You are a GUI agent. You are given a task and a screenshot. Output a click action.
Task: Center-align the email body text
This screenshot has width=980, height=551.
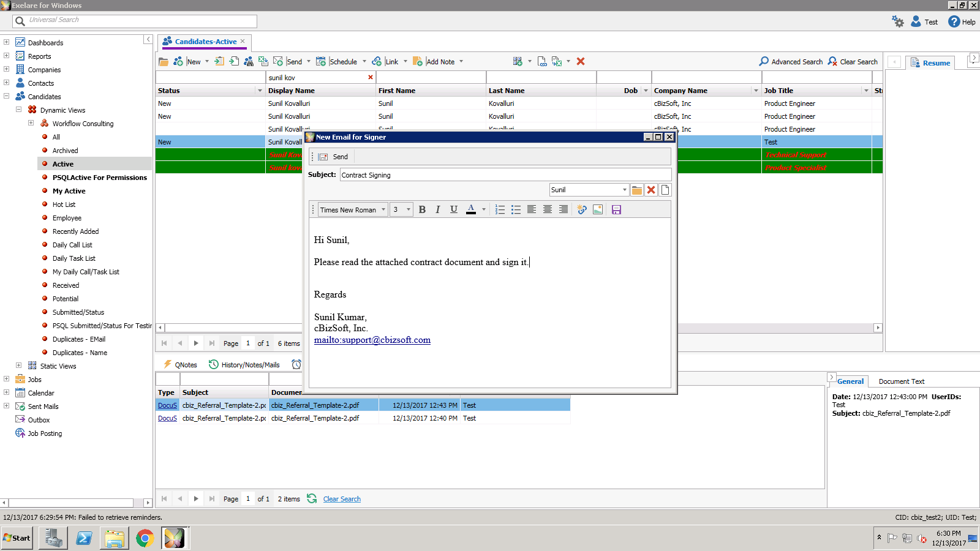(x=548, y=209)
